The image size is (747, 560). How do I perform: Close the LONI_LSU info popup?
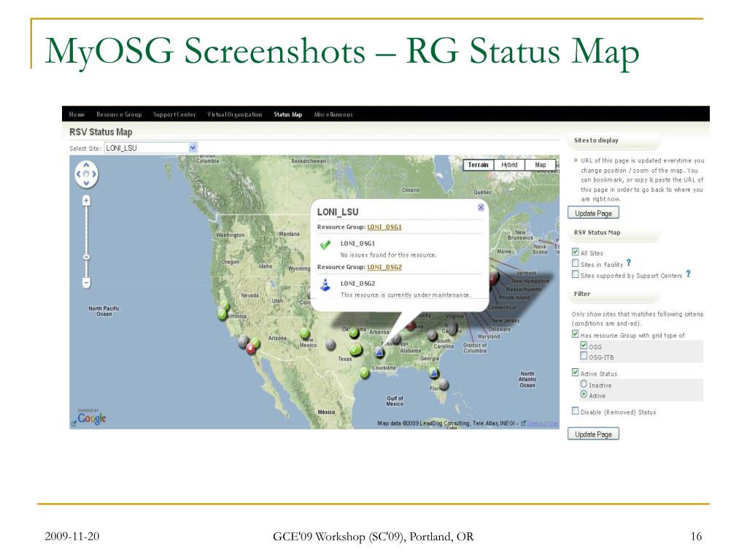[481, 207]
